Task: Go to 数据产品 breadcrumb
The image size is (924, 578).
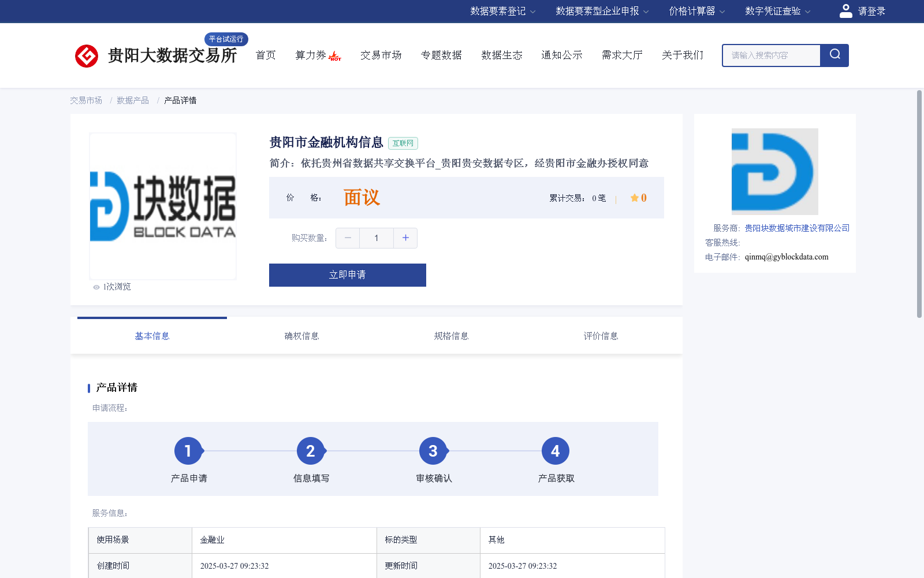Action: coord(133,101)
